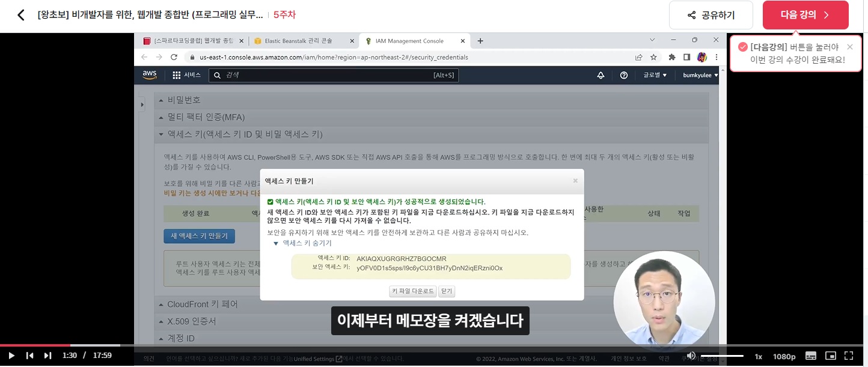The height and width of the screenshot is (367, 868).
Task: Open the Chrome extensions puzzle icon
Action: (x=672, y=57)
